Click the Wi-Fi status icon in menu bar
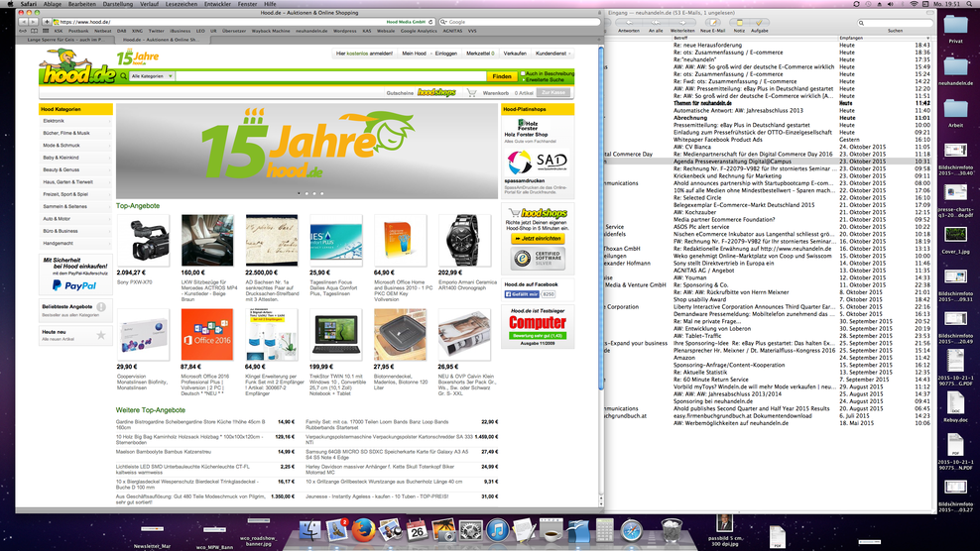The width and height of the screenshot is (980, 551). point(914,4)
